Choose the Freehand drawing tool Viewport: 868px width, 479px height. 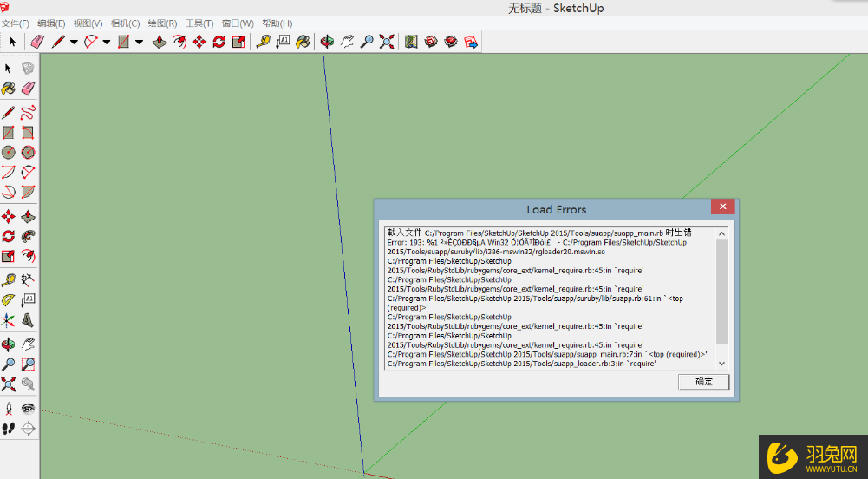28,111
